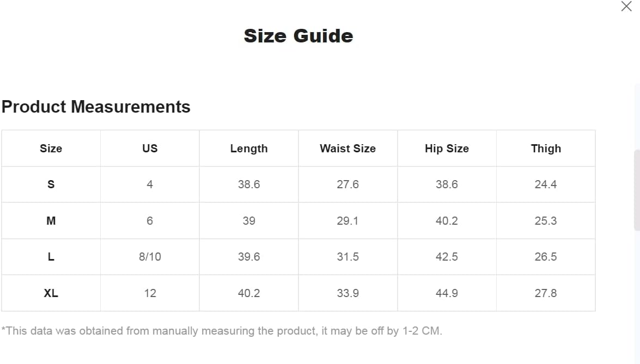Select the S size row label
The height and width of the screenshot is (364, 640).
(51, 184)
